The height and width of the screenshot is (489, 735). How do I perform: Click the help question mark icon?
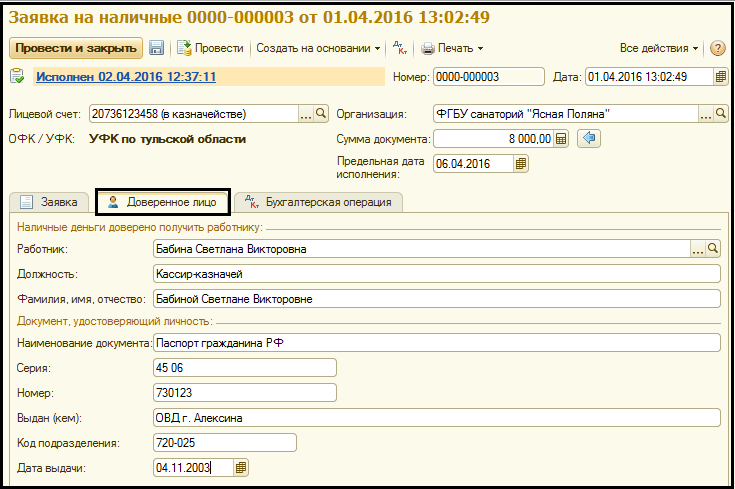coord(718,48)
